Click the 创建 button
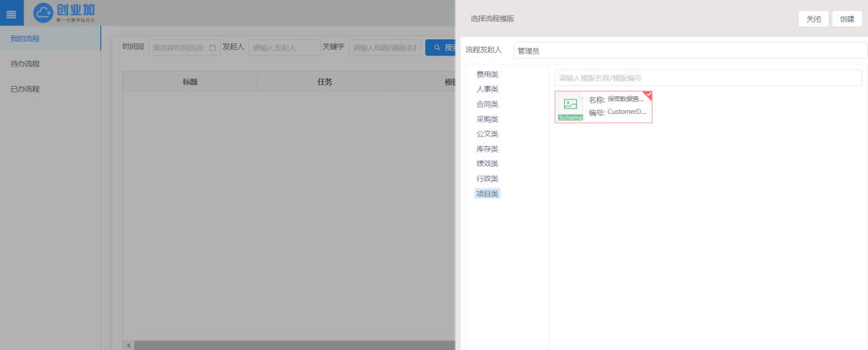The height and width of the screenshot is (350, 868). [x=847, y=19]
